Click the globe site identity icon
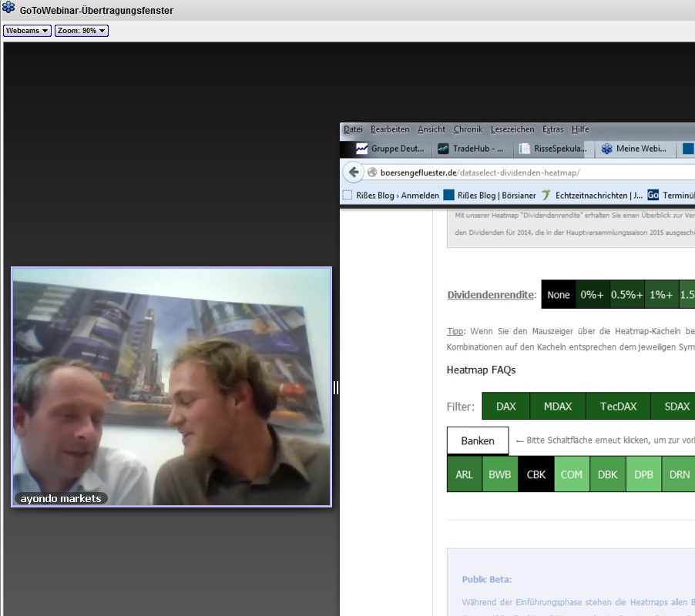 pos(372,172)
